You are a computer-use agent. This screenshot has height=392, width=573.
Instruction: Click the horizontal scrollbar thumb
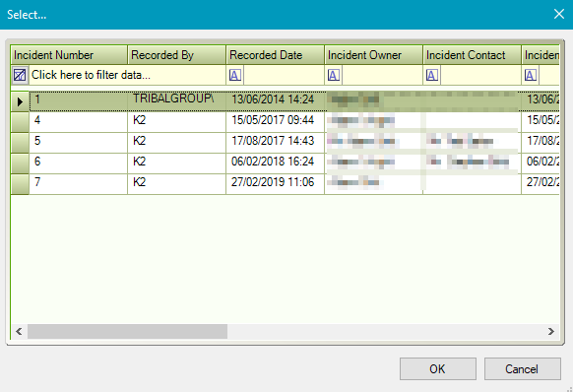pyautogui.click(x=128, y=331)
